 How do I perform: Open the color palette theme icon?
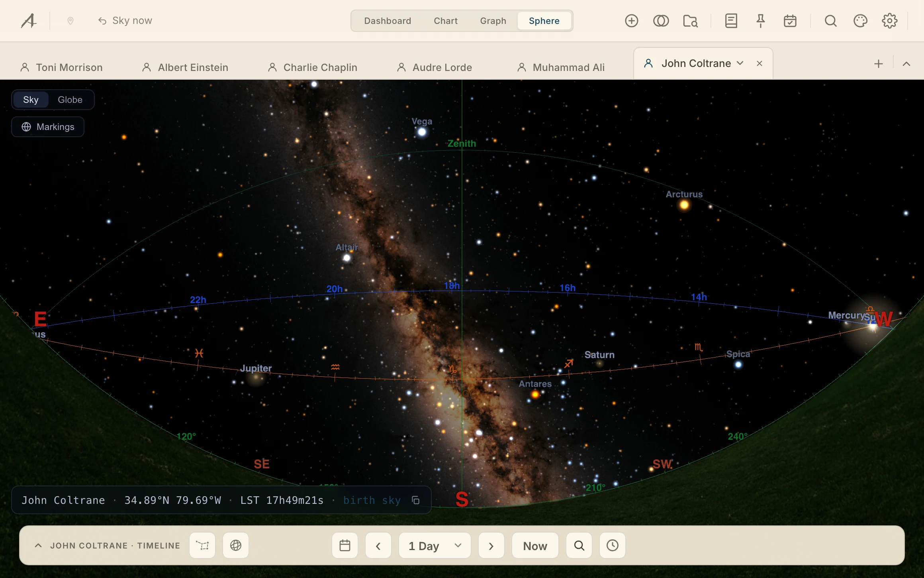[860, 21]
